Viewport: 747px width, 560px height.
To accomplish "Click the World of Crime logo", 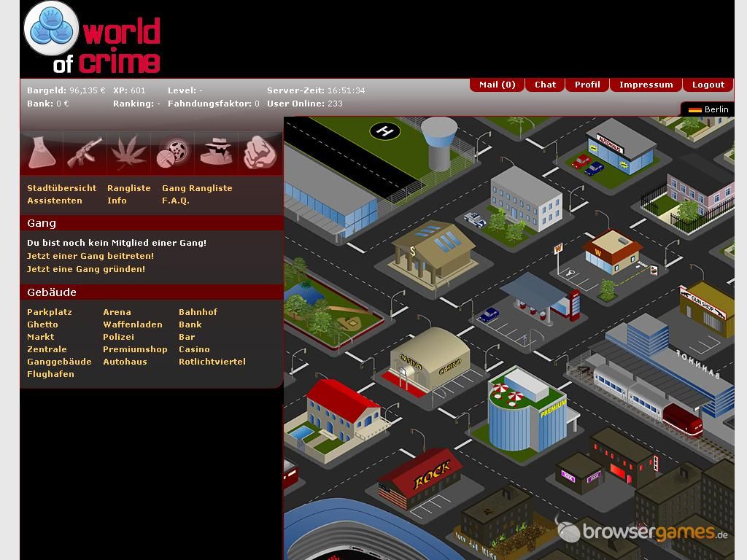I will (x=93, y=38).
